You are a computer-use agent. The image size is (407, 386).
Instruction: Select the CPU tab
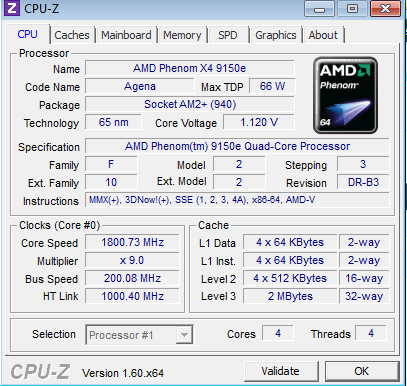point(28,34)
